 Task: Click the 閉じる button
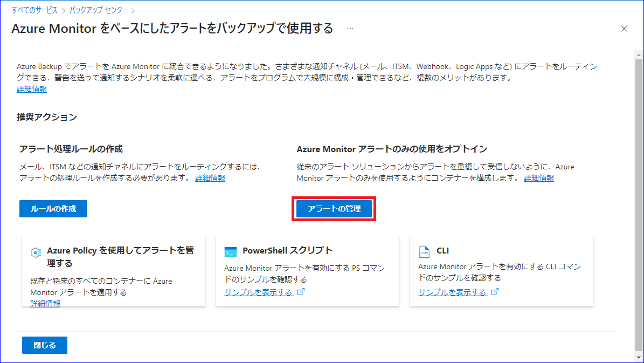[x=45, y=345]
